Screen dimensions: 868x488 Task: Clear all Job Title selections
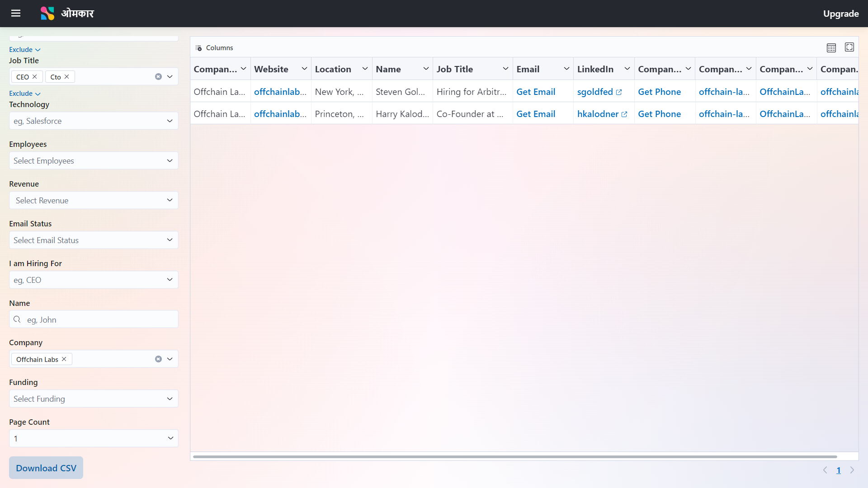158,76
